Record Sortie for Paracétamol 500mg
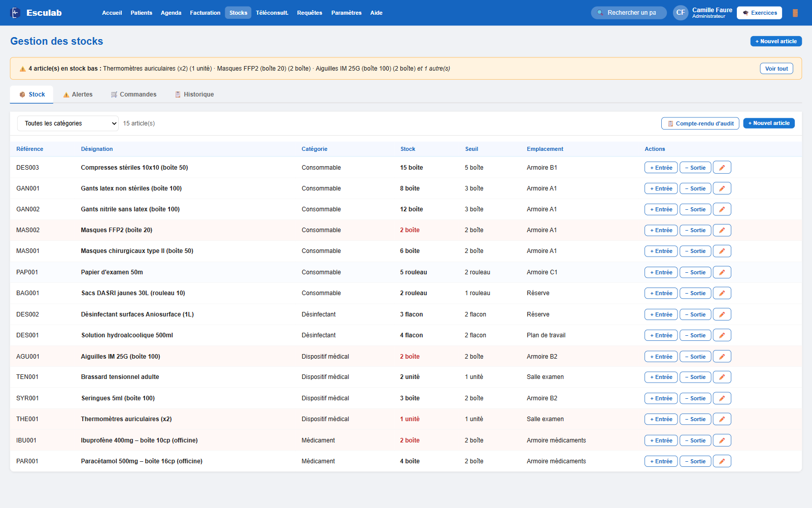The height and width of the screenshot is (508, 812). (x=695, y=461)
